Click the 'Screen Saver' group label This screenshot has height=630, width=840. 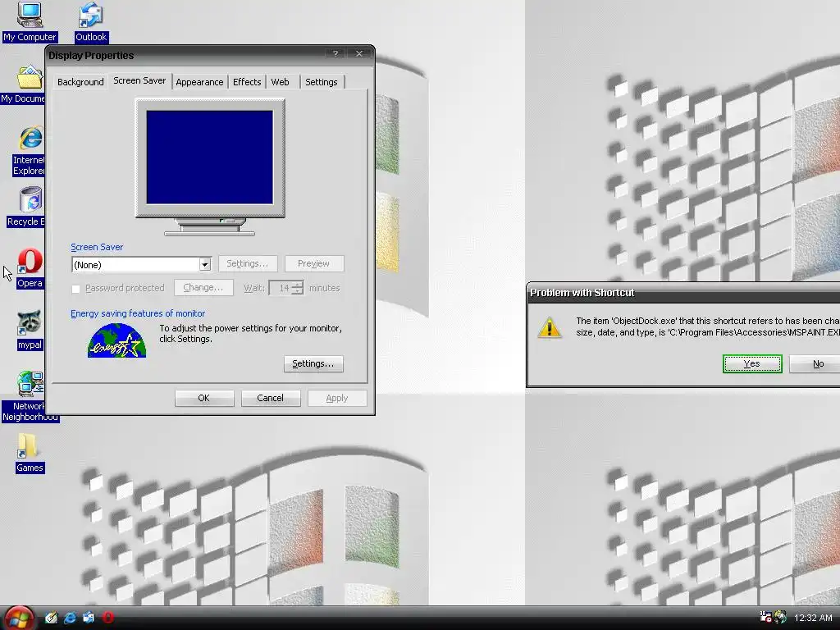pyautogui.click(x=97, y=247)
